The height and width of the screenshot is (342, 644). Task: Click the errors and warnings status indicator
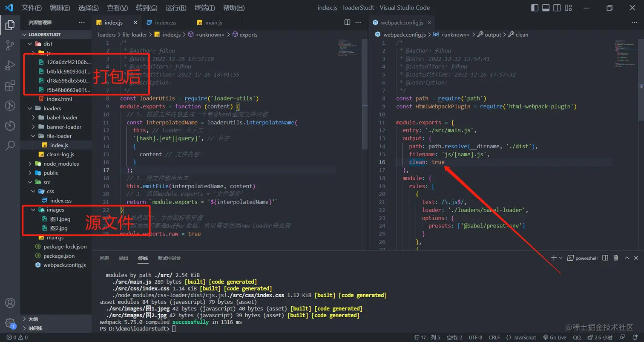click(17, 337)
